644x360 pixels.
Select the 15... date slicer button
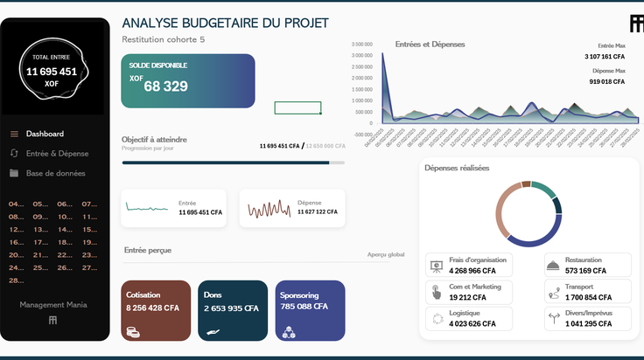pyautogui.click(x=89, y=229)
